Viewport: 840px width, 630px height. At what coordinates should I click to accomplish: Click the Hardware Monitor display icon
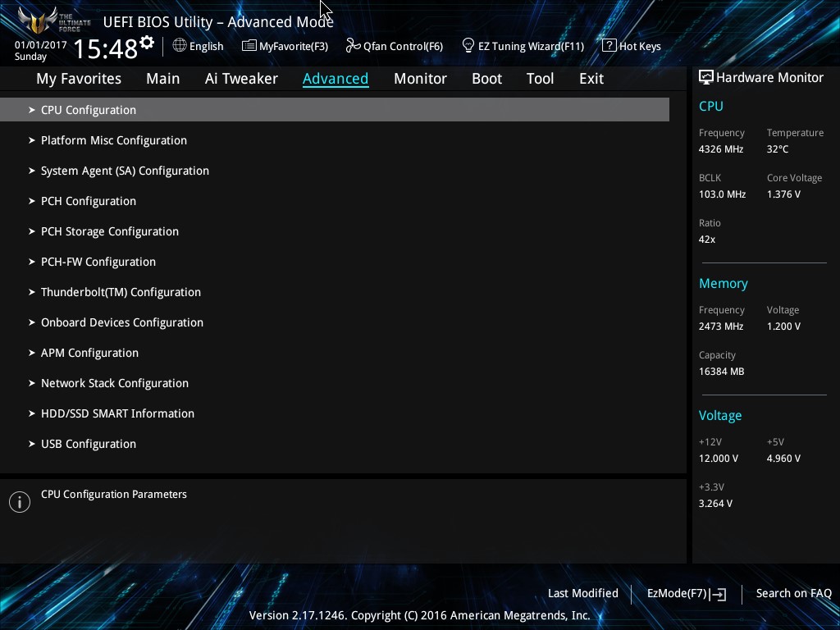[706, 78]
